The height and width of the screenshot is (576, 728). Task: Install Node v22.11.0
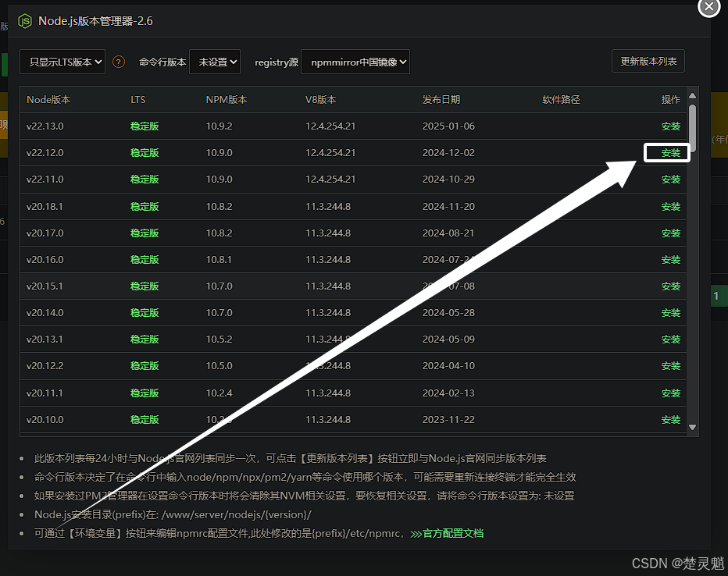tap(670, 179)
